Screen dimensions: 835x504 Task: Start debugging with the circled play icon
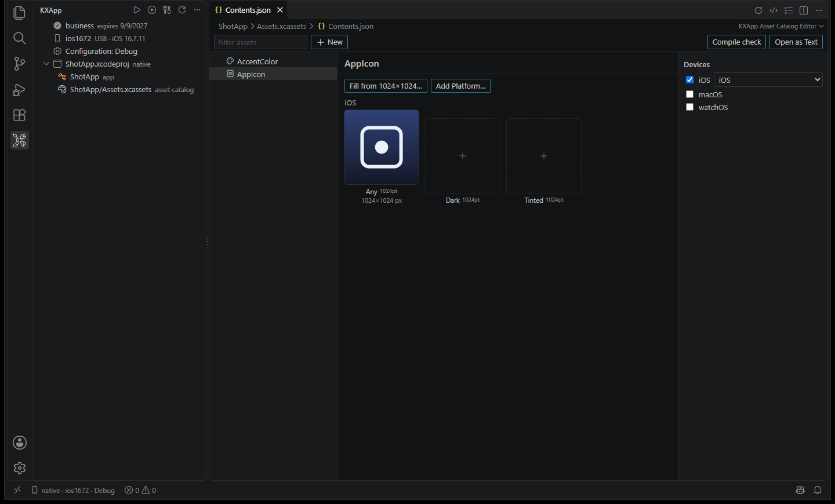point(152,10)
